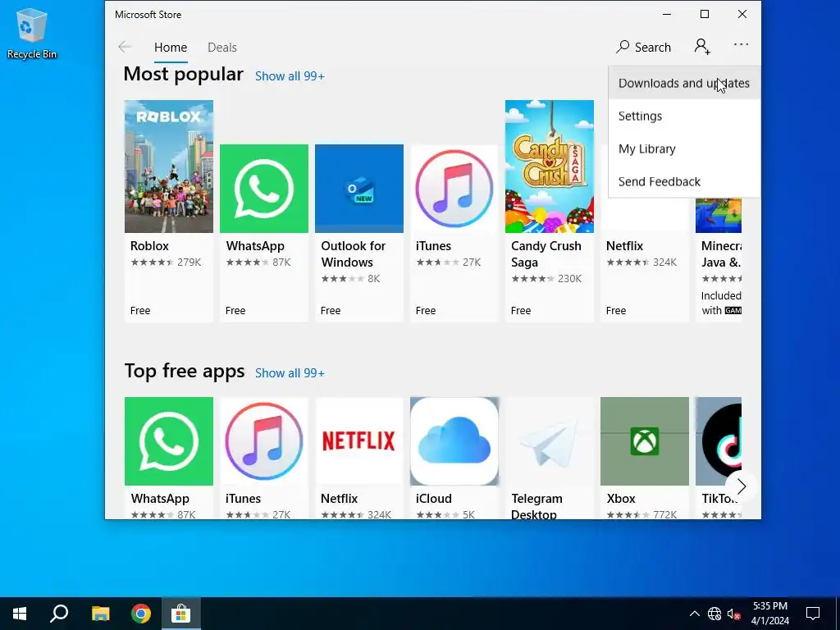The width and height of the screenshot is (840, 630).
Task: Open the Windows Start menu
Action: pyautogui.click(x=20, y=614)
